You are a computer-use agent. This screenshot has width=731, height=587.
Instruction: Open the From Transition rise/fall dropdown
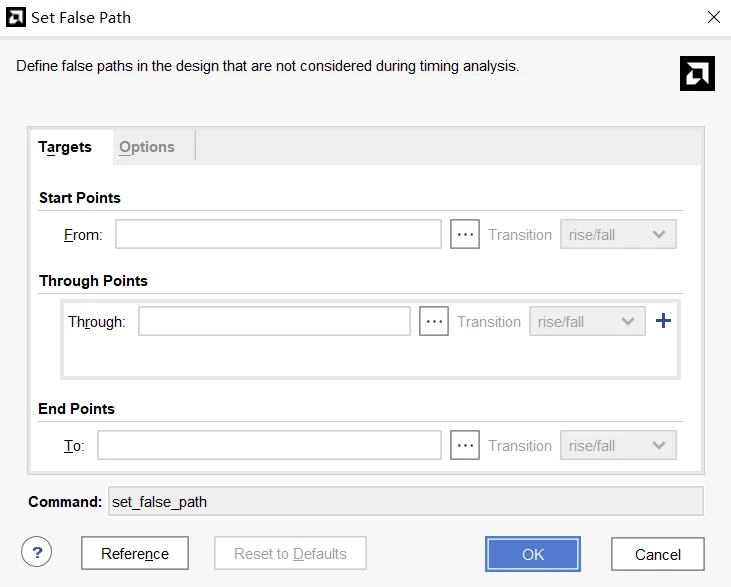618,235
